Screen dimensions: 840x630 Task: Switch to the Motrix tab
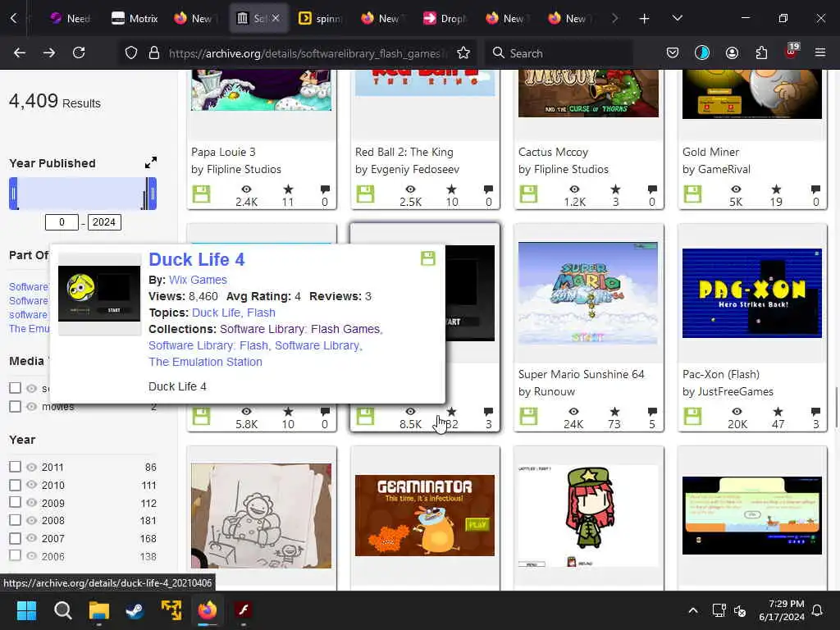(135, 19)
